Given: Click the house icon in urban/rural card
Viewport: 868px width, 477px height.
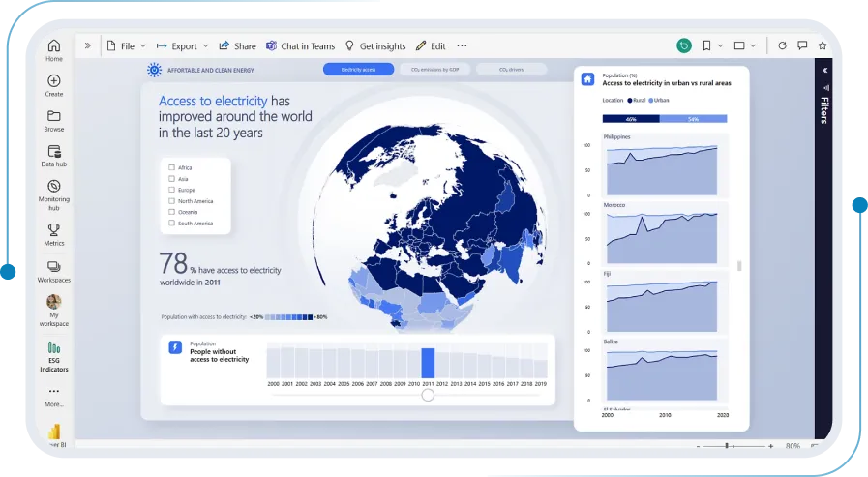Looking at the screenshot, I should coord(587,79).
